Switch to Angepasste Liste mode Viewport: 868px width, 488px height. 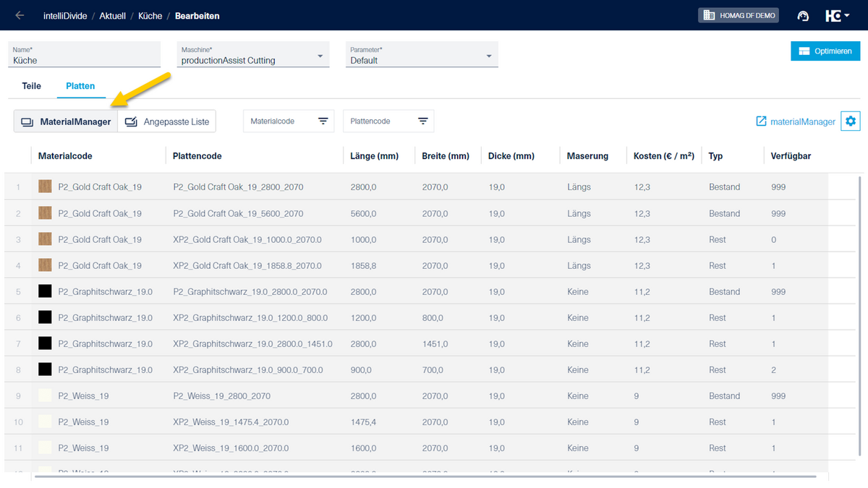point(167,121)
